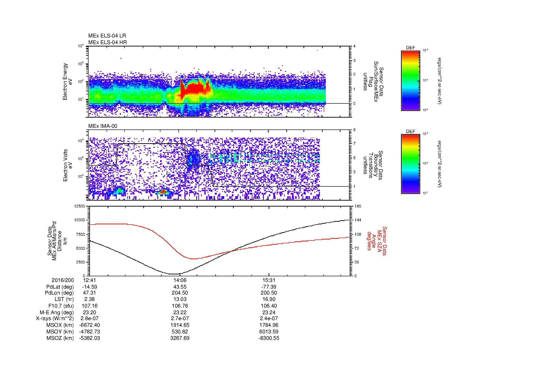The image size is (555, 392).
Task: Click the PdLon value 200.50
Action: click(269, 293)
